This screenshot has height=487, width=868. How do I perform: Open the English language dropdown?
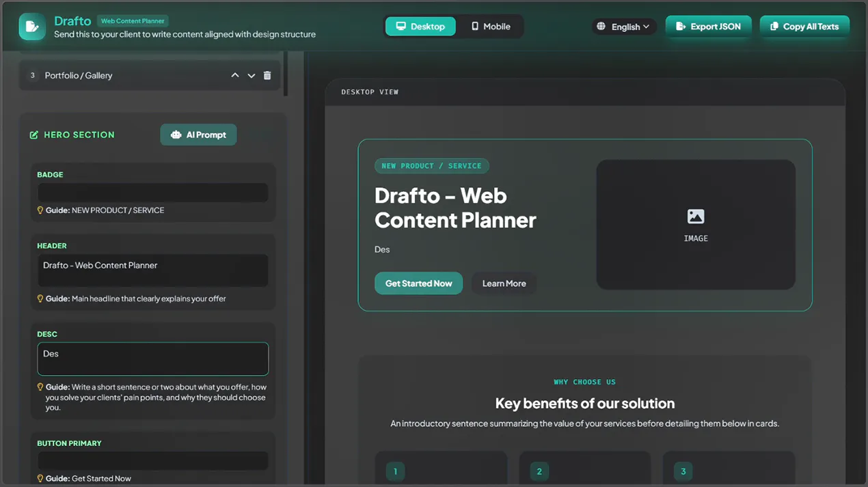pyautogui.click(x=623, y=27)
